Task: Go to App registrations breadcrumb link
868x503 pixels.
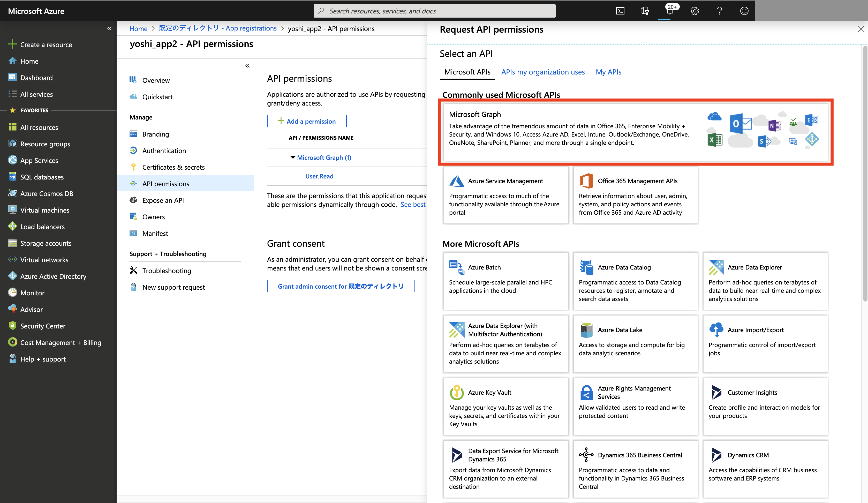Action: tap(218, 28)
